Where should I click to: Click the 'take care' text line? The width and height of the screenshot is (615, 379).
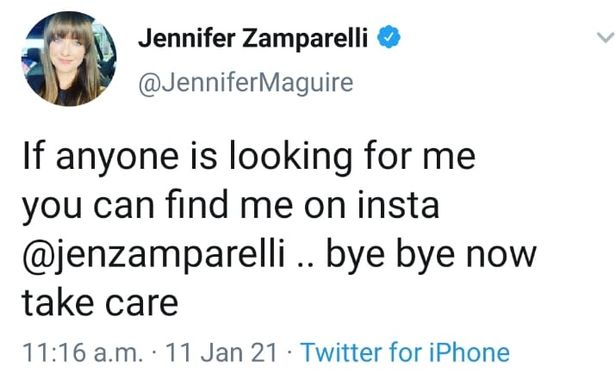coord(100,303)
